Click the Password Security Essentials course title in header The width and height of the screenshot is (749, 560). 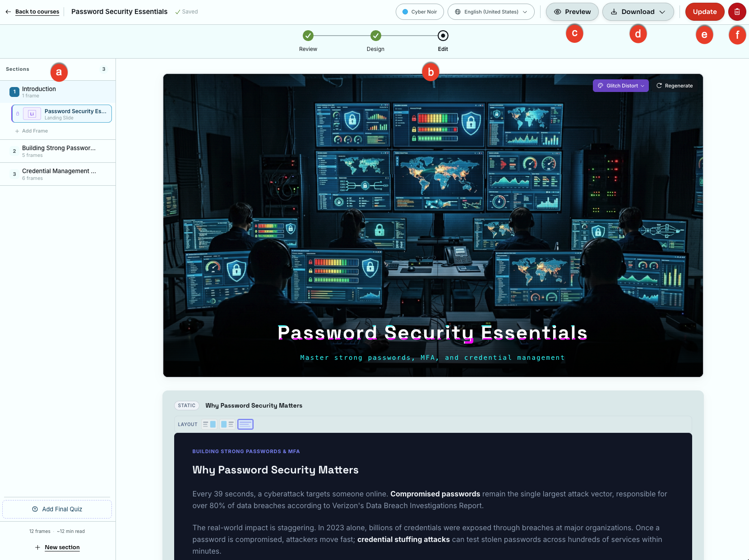[119, 12]
